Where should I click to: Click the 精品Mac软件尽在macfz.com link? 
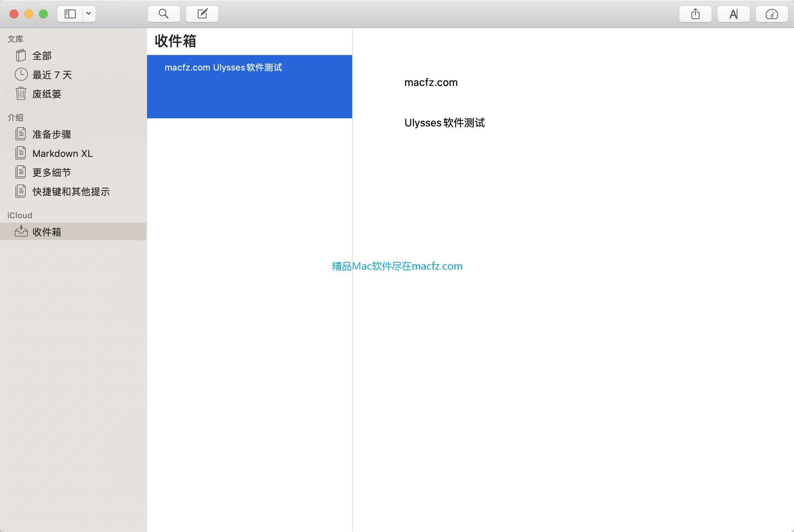397,266
